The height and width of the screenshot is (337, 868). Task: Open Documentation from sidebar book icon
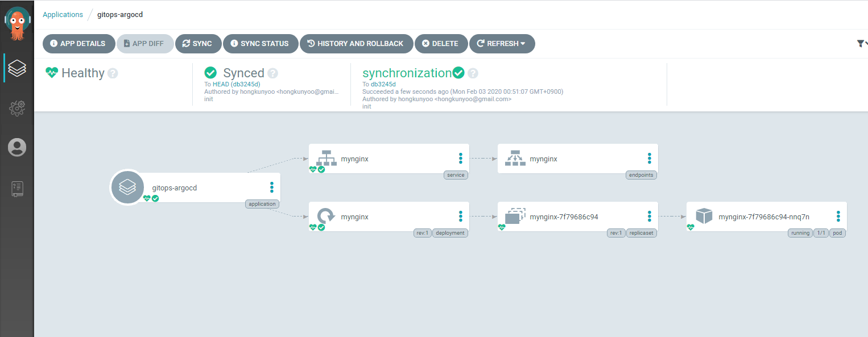coord(17,189)
